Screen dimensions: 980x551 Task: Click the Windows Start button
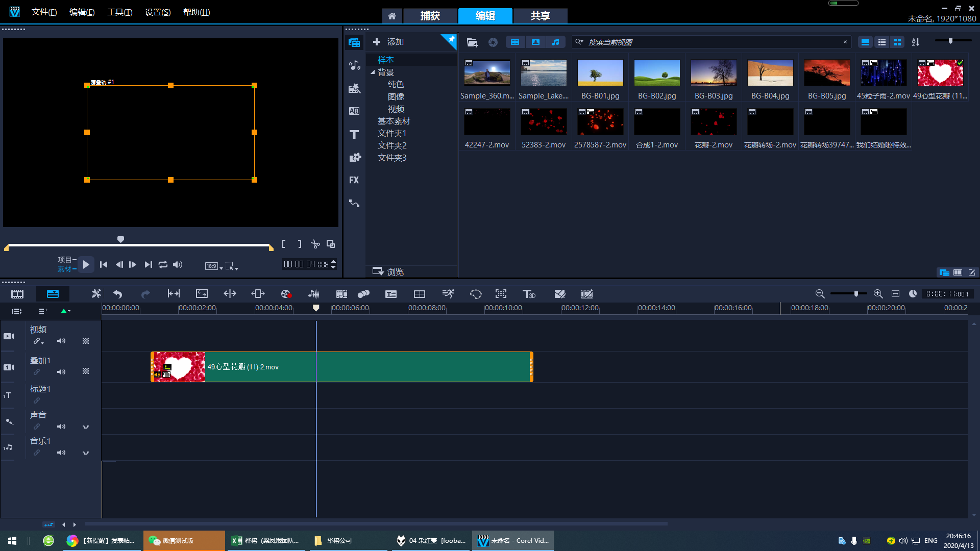tap(12, 541)
